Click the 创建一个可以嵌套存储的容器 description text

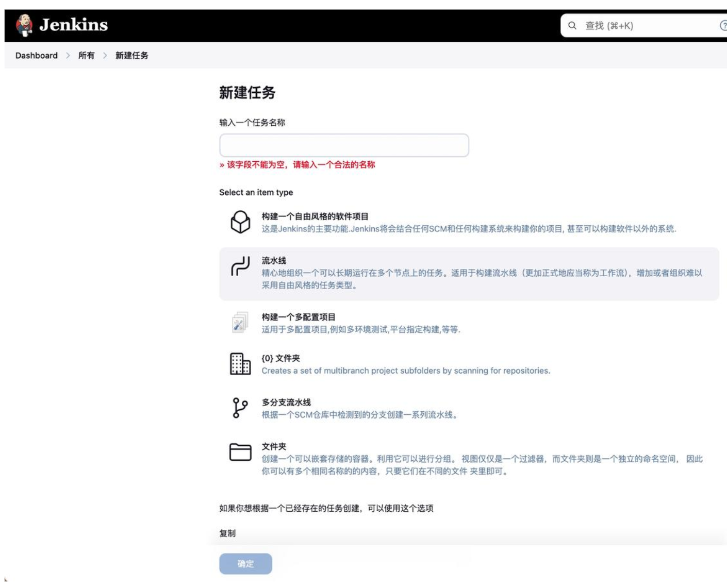pyautogui.click(x=482, y=465)
